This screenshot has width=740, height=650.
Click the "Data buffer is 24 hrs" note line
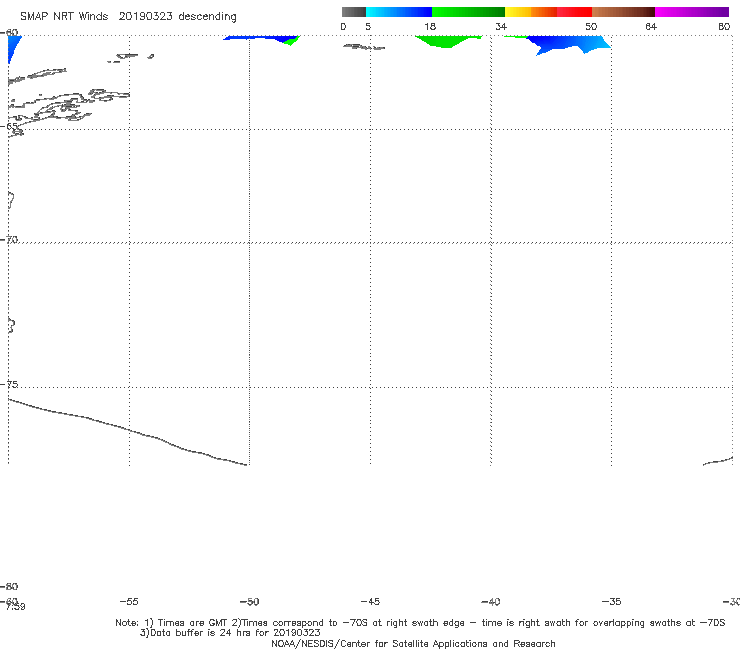[230, 633]
